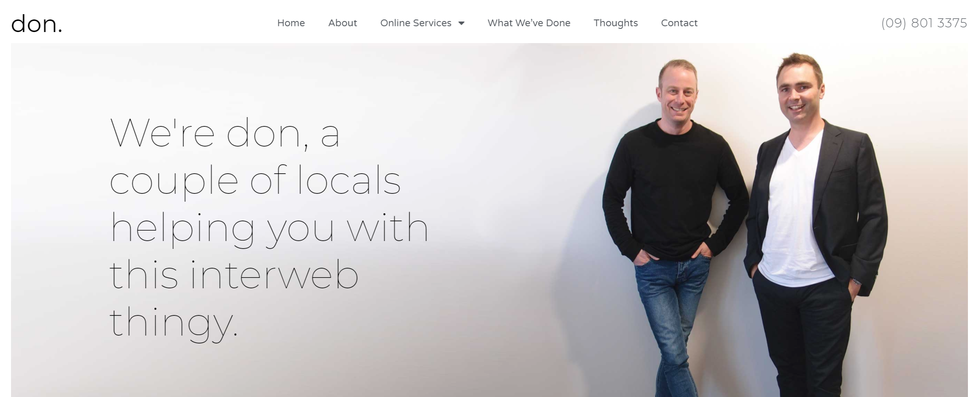Viewport: 980px width, 397px height.
Task: Open the Home page
Action: pos(291,23)
